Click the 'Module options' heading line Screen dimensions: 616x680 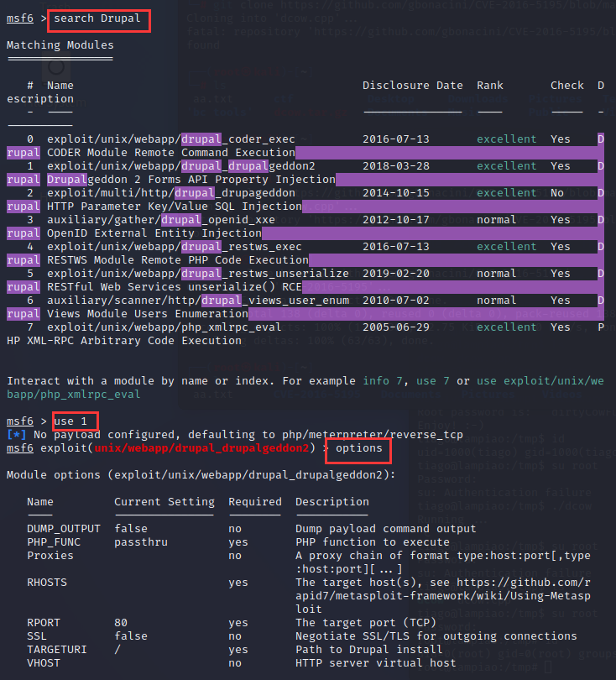[201, 475]
